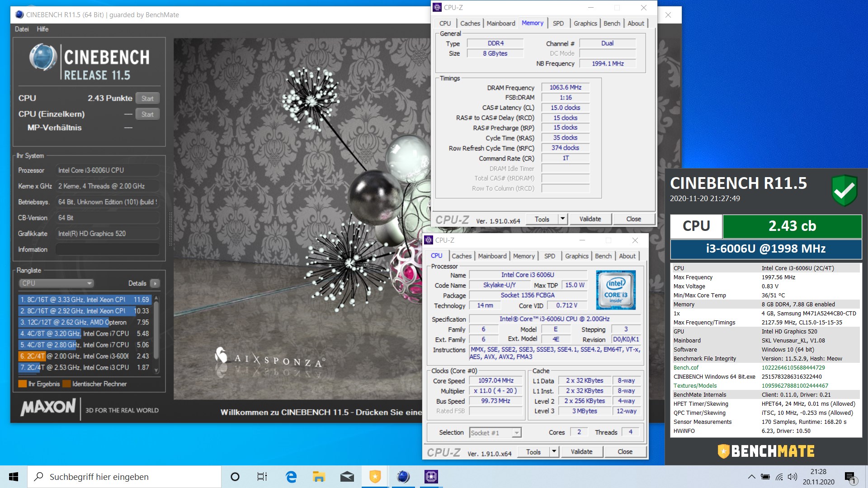The width and height of the screenshot is (868, 488).
Task: Click Intel Core i3 logo in CPU-Z
Action: [616, 290]
